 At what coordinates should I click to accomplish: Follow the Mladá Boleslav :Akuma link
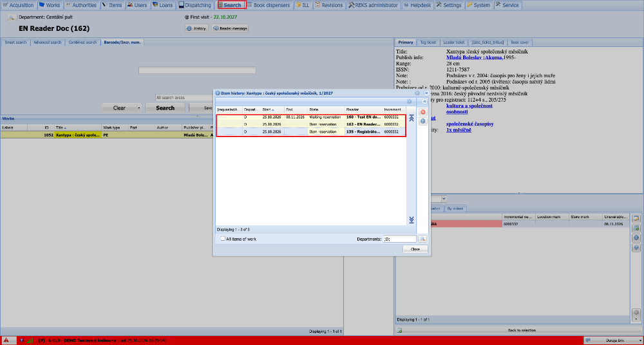tap(474, 58)
